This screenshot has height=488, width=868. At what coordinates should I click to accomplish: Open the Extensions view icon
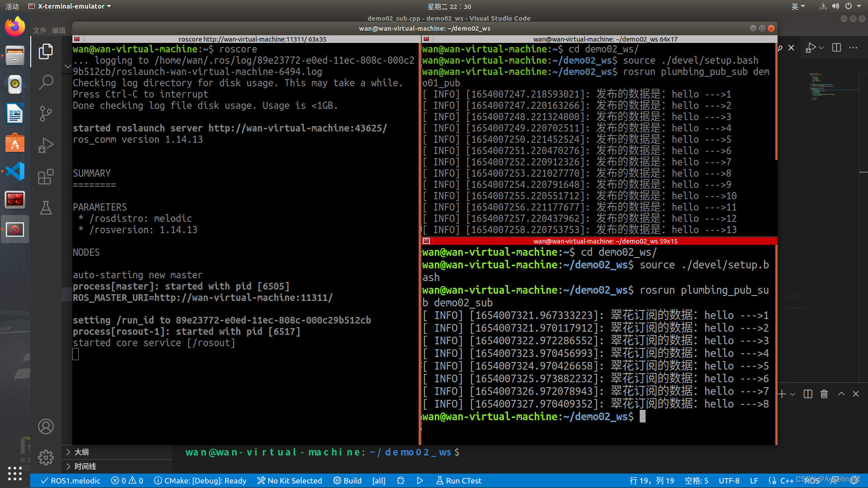pos(46,177)
